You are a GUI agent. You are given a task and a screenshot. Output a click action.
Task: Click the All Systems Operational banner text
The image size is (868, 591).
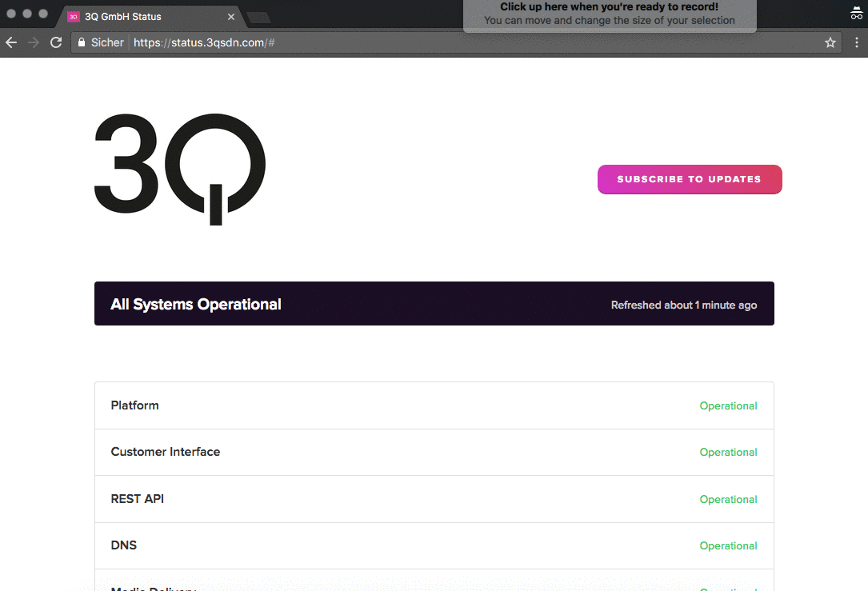tap(196, 305)
